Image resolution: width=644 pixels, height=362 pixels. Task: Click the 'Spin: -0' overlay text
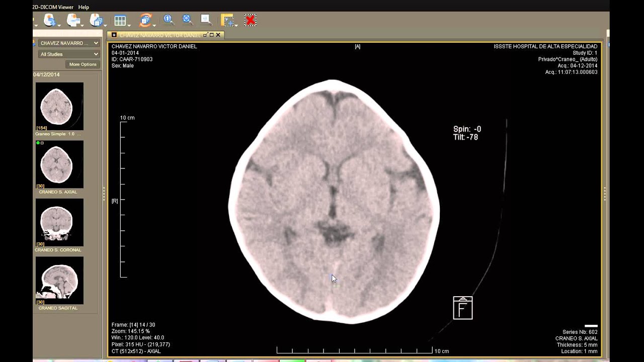[467, 129]
